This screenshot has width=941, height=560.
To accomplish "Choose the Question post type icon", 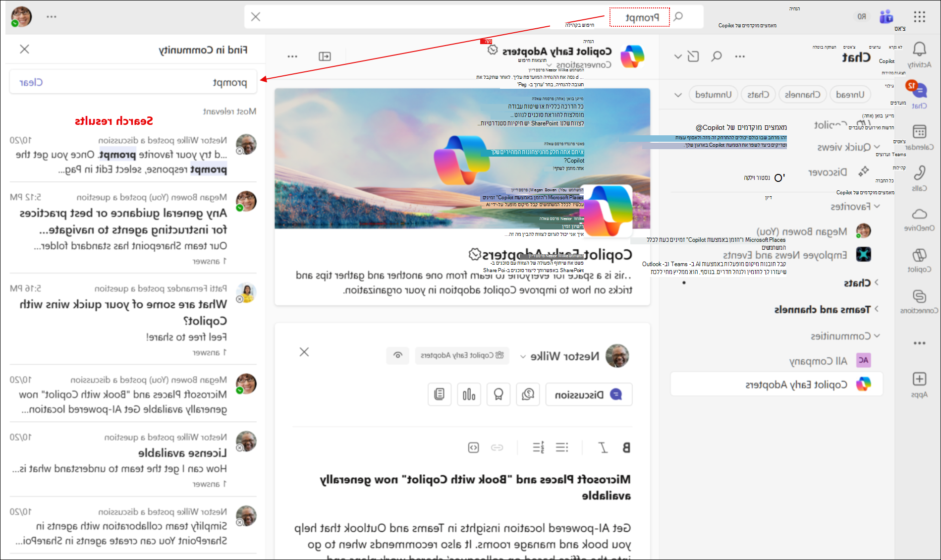I will [x=528, y=394].
